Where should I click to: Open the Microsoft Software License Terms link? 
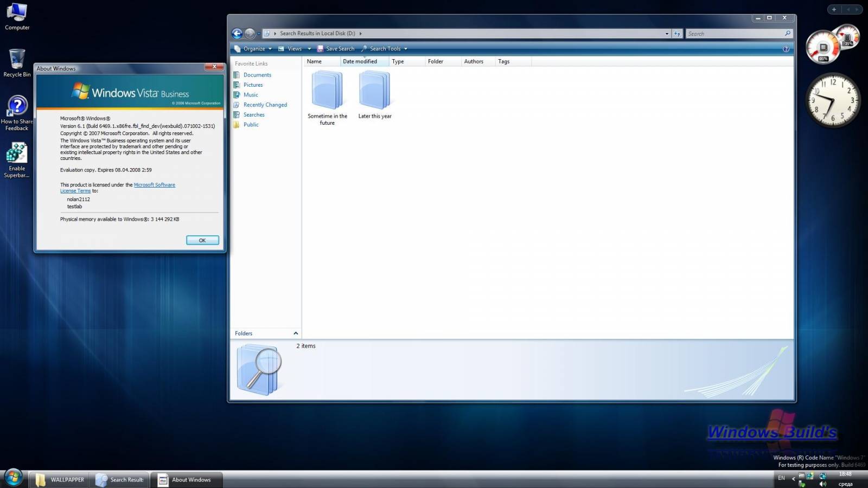[154, 185]
